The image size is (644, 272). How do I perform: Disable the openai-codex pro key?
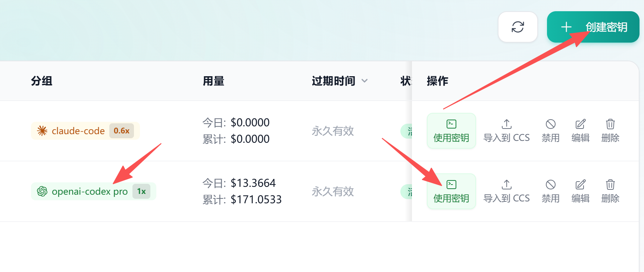(551, 191)
